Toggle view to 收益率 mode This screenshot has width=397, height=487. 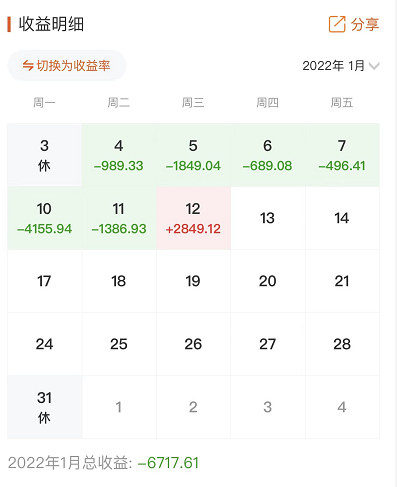(67, 65)
